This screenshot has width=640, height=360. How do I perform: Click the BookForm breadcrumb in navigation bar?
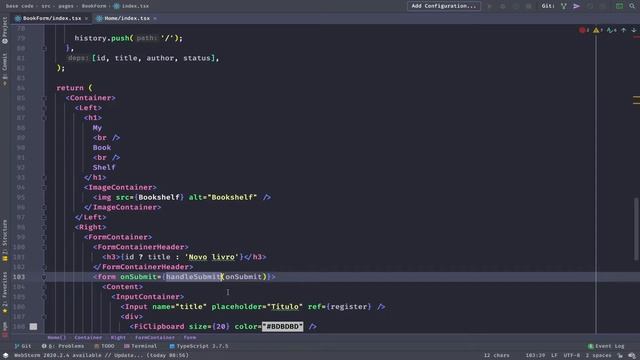(94, 6)
